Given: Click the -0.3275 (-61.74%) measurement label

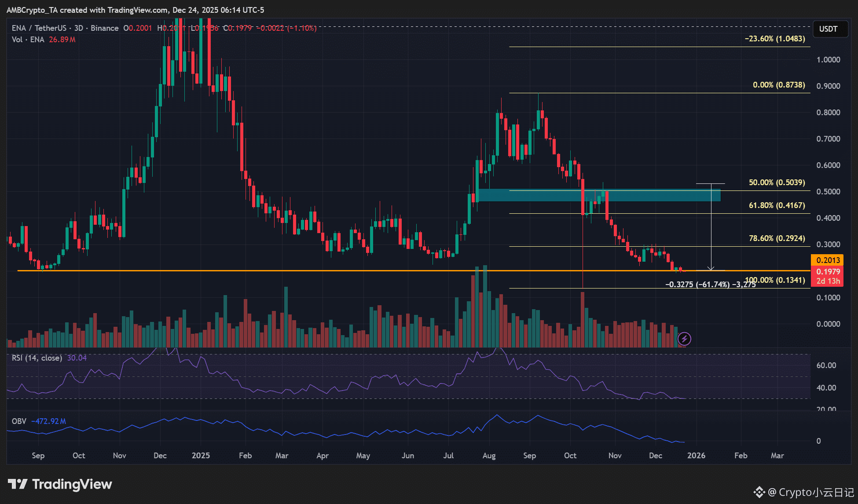Looking at the screenshot, I should [697, 285].
